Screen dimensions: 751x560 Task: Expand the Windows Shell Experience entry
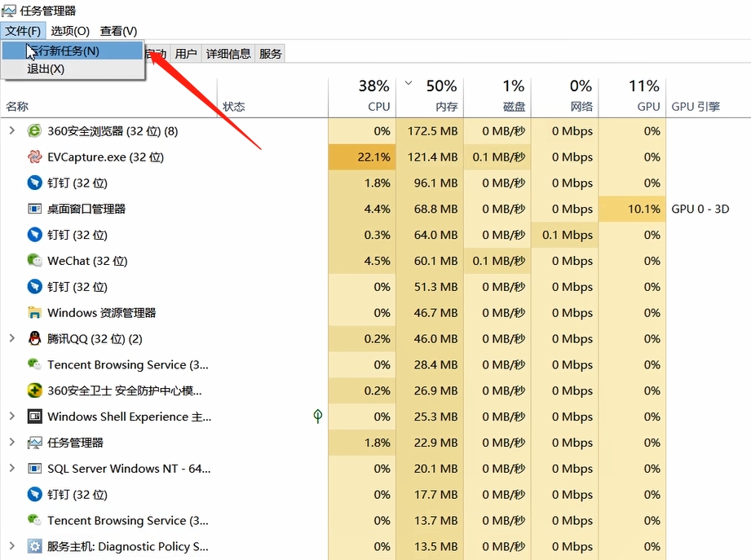(11, 417)
